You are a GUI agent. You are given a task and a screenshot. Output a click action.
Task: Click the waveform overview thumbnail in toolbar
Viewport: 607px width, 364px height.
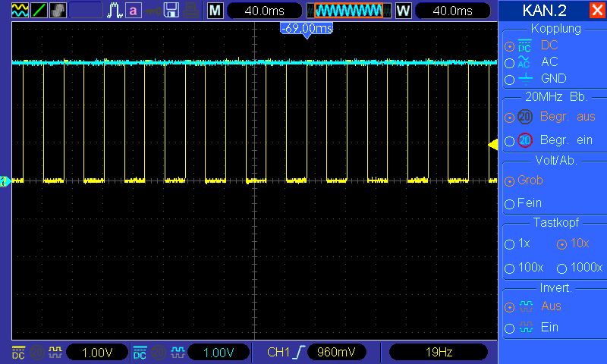point(348,11)
